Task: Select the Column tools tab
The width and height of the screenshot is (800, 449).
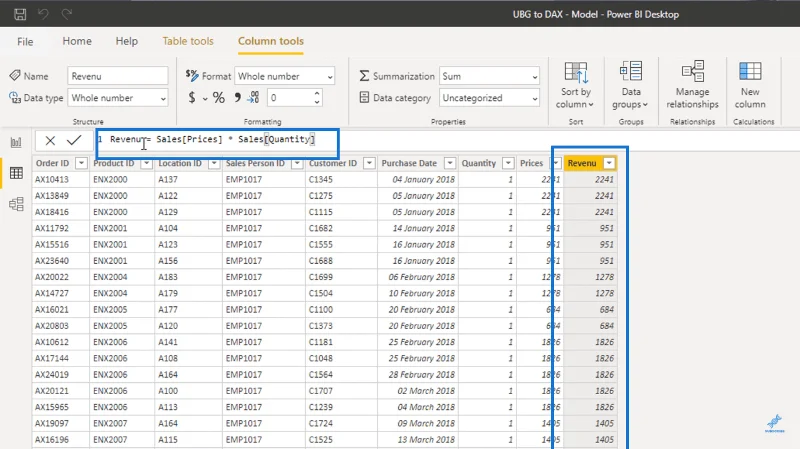Action: coord(270,41)
